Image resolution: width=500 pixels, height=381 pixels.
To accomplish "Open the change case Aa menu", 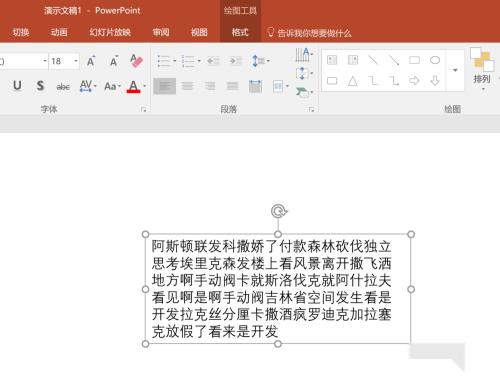I will (x=112, y=86).
